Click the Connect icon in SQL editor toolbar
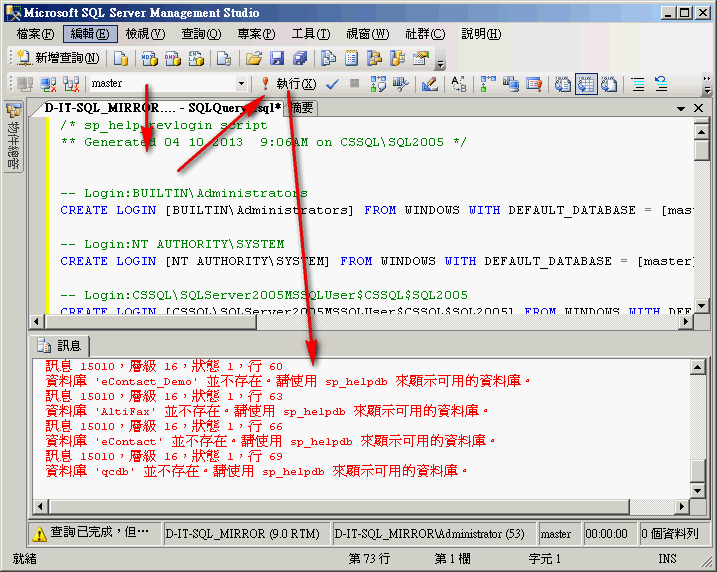 click(x=25, y=84)
